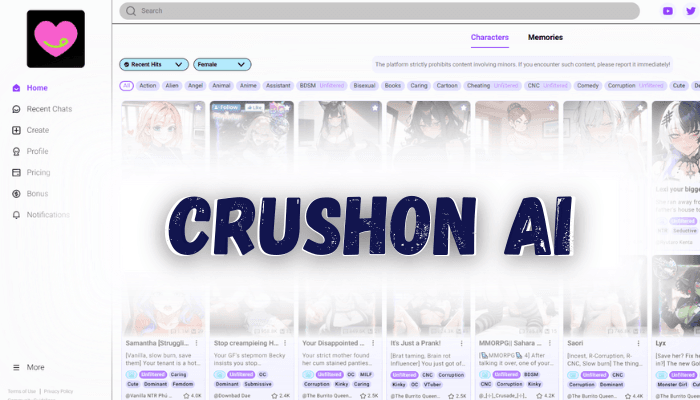
Task: Click the Create plus icon
Action: [17, 130]
